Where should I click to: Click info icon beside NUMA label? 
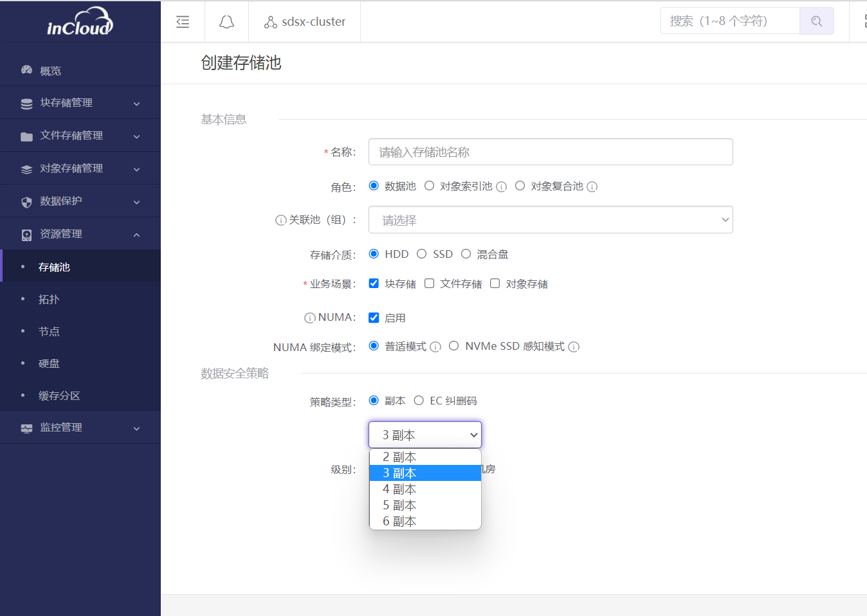click(x=310, y=318)
